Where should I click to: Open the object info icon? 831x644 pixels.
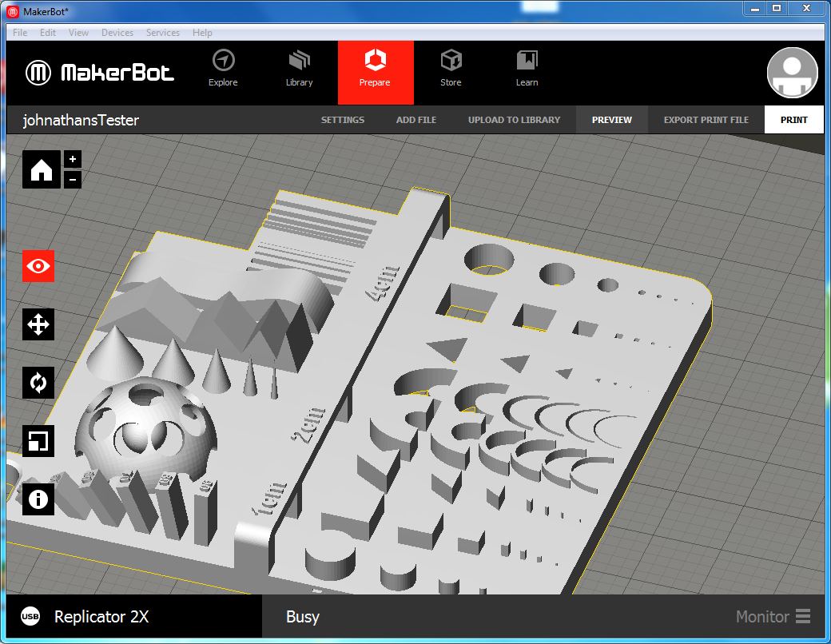click(38, 499)
